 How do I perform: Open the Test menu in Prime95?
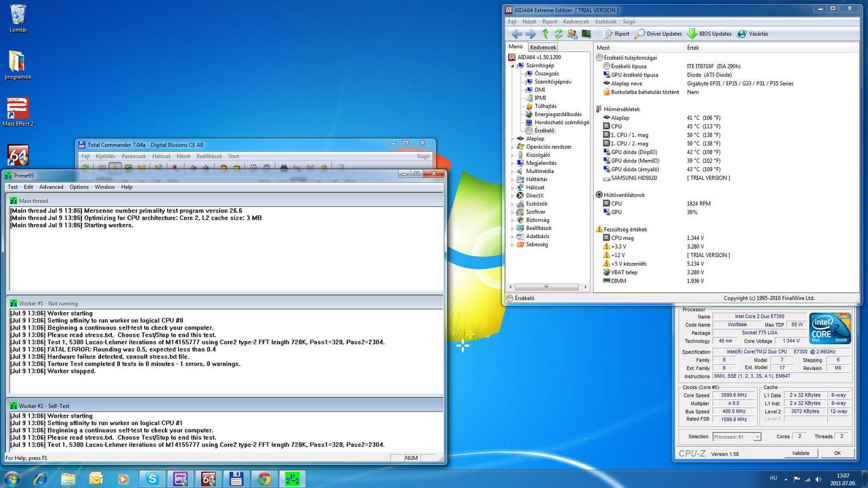click(12, 187)
